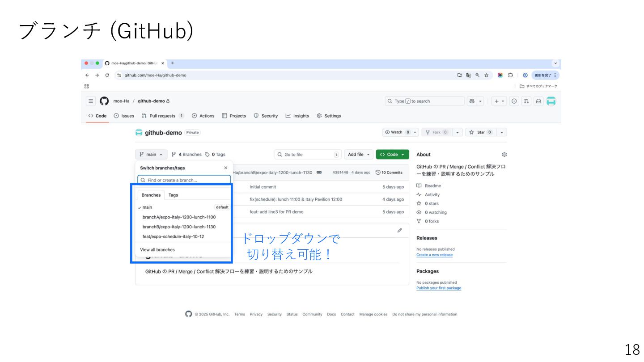Click the Activity link in About

428,195
